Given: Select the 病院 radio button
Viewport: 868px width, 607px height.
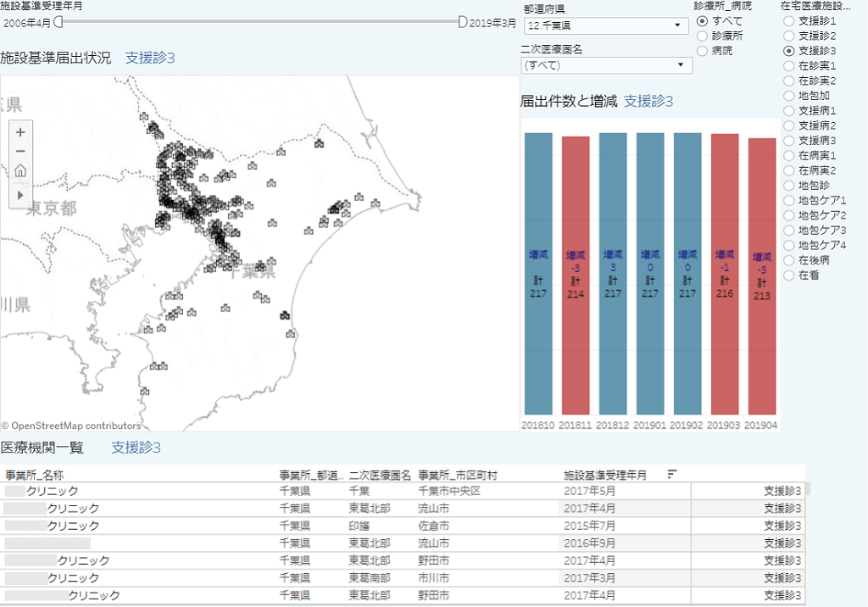Looking at the screenshot, I should pos(702,51).
